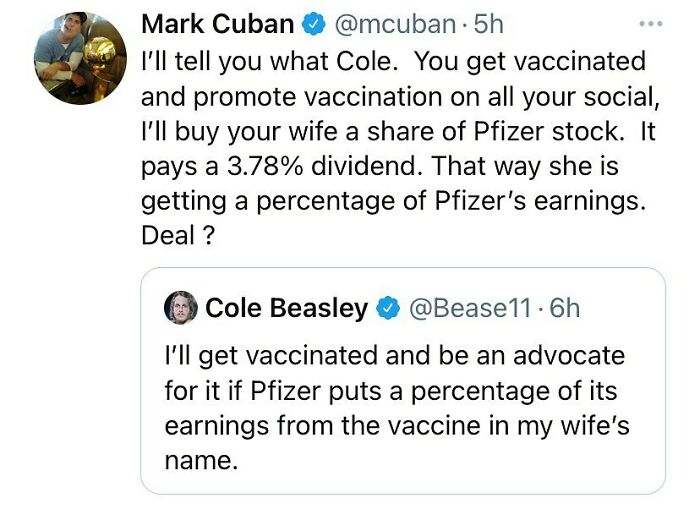Image resolution: width=700 pixels, height=509 pixels.
Task: Open Cole Beasley's small avatar
Action: pos(181,308)
